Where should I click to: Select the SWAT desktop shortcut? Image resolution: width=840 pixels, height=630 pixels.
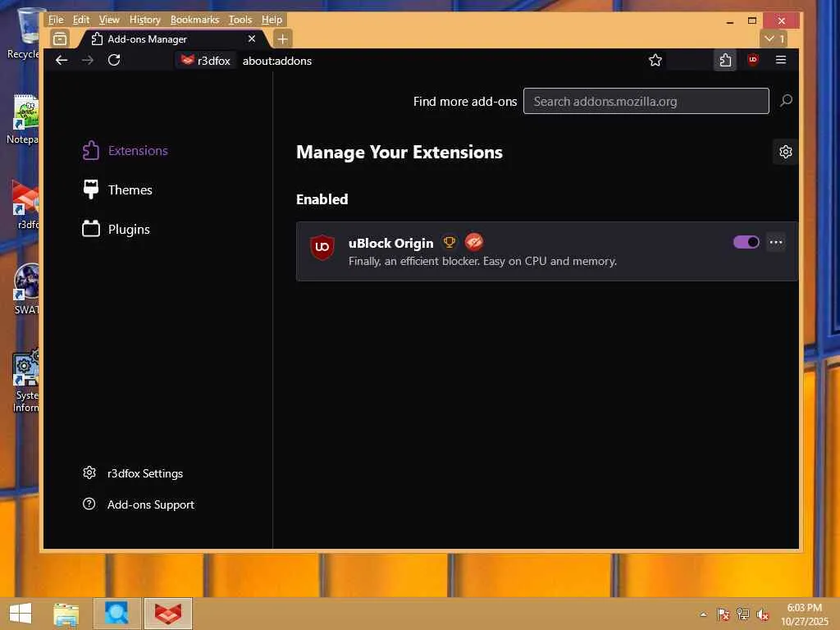25,290
